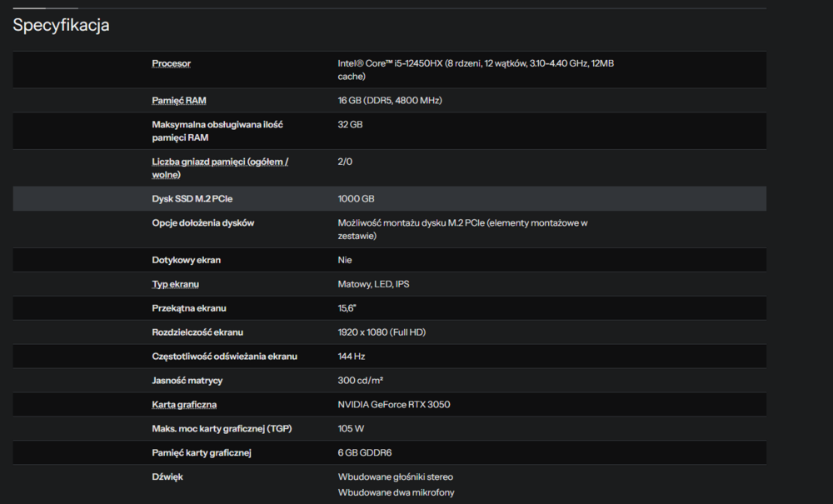This screenshot has height=504, width=833.
Task: Open the Karta graficzna link
Action: coord(184,405)
